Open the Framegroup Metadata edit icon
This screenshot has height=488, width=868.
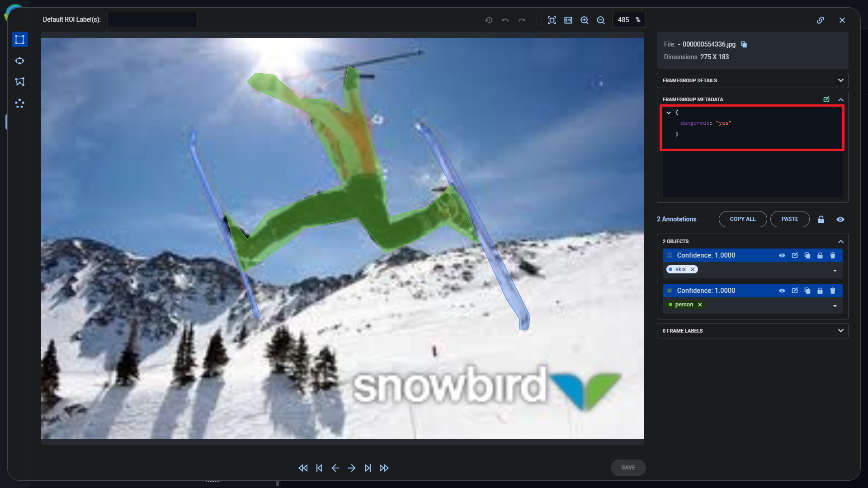[826, 99]
